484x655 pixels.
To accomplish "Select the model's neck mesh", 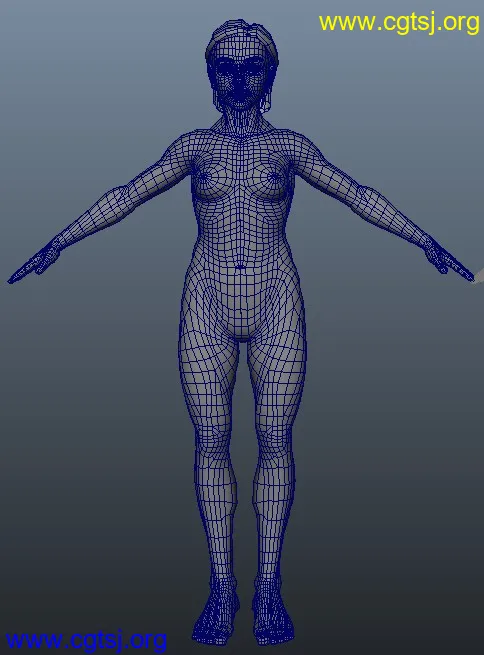I will (241, 122).
